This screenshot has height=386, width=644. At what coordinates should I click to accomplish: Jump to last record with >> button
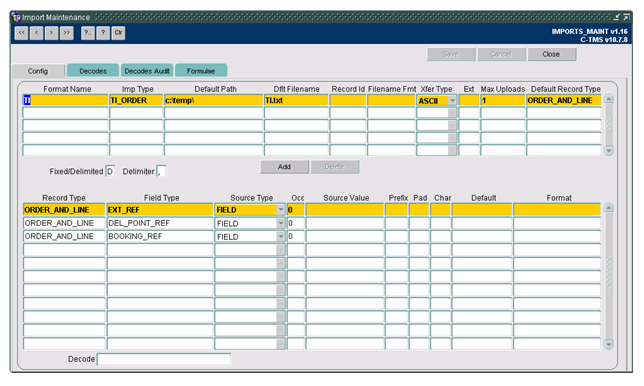click(x=67, y=33)
